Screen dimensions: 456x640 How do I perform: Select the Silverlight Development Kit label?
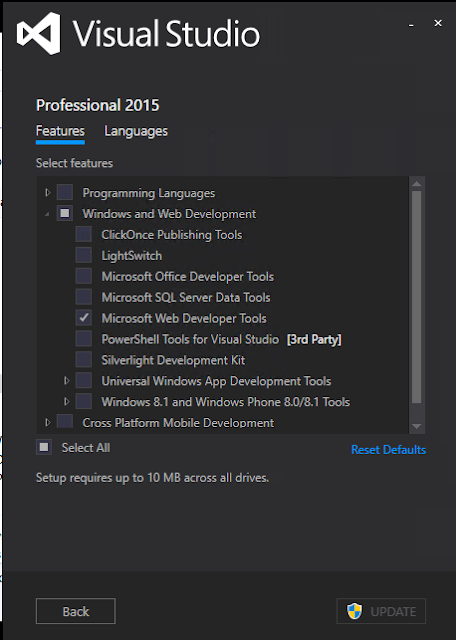pos(174,360)
